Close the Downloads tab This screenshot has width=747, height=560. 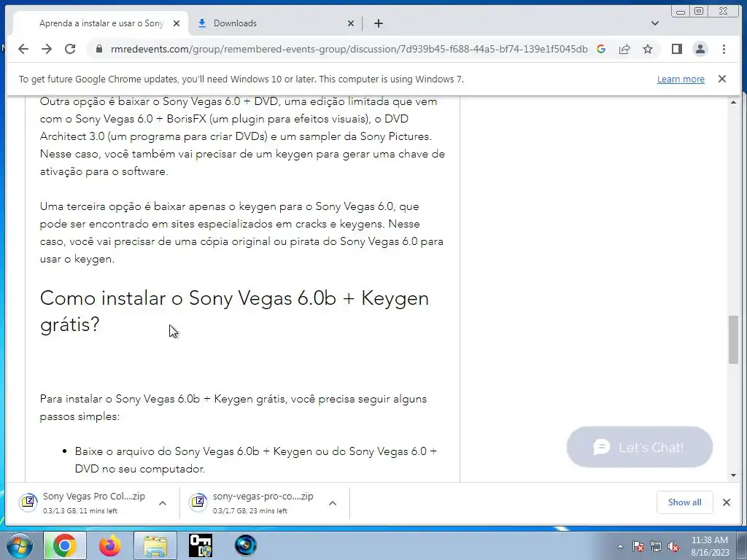[351, 23]
